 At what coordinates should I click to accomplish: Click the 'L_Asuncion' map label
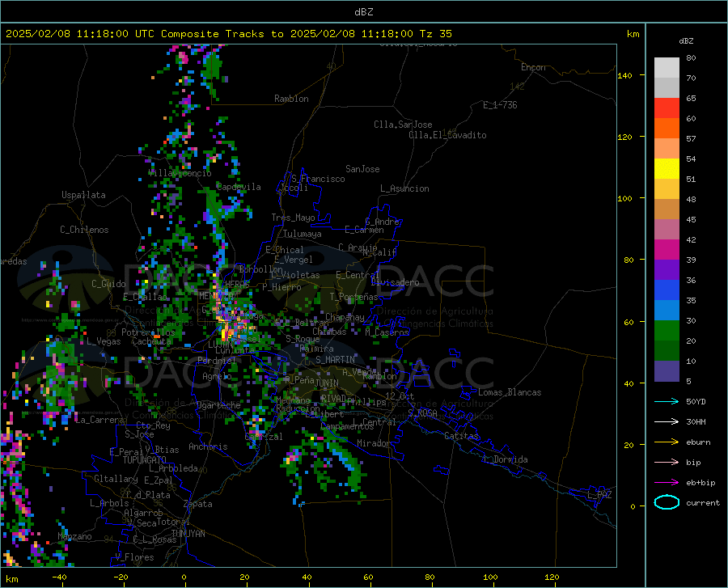[x=404, y=188]
